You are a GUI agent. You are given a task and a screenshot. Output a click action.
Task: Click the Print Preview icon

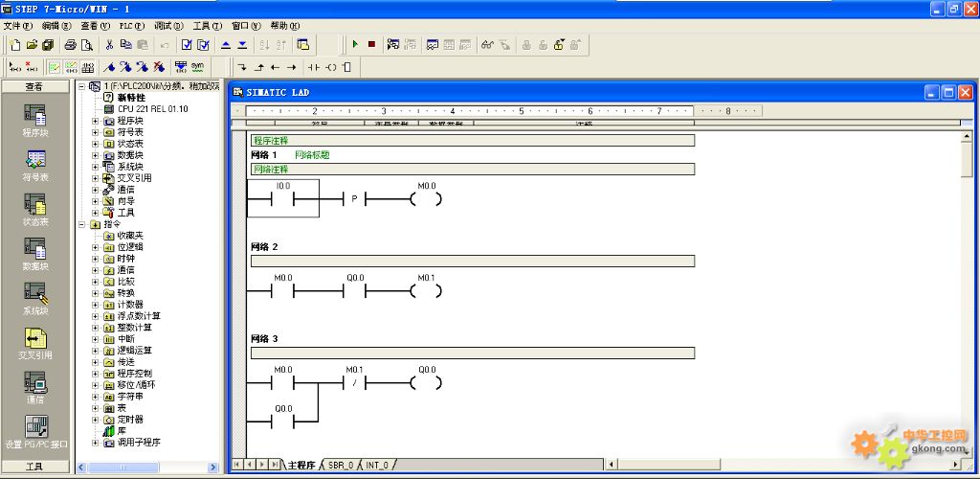click(87, 45)
